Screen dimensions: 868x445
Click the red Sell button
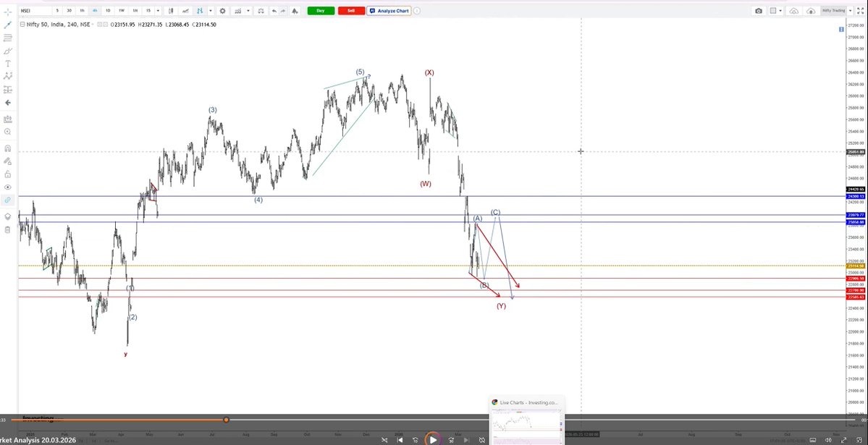click(x=351, y=11)
